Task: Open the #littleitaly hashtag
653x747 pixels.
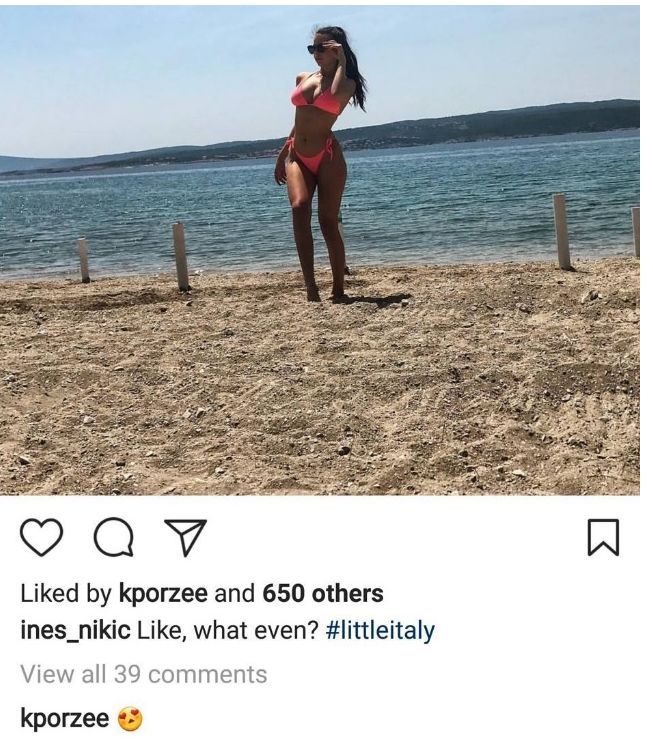Action: [x=380, y=630]
